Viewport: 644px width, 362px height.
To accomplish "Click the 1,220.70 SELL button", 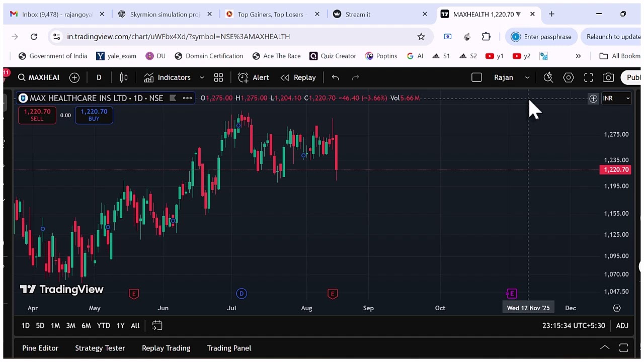I will tap(37, 115).
